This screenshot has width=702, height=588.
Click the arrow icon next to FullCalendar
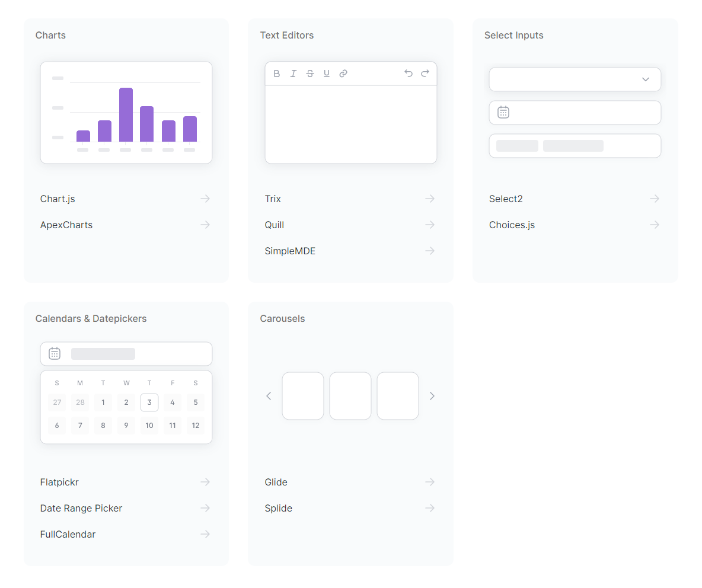point(205,534)
